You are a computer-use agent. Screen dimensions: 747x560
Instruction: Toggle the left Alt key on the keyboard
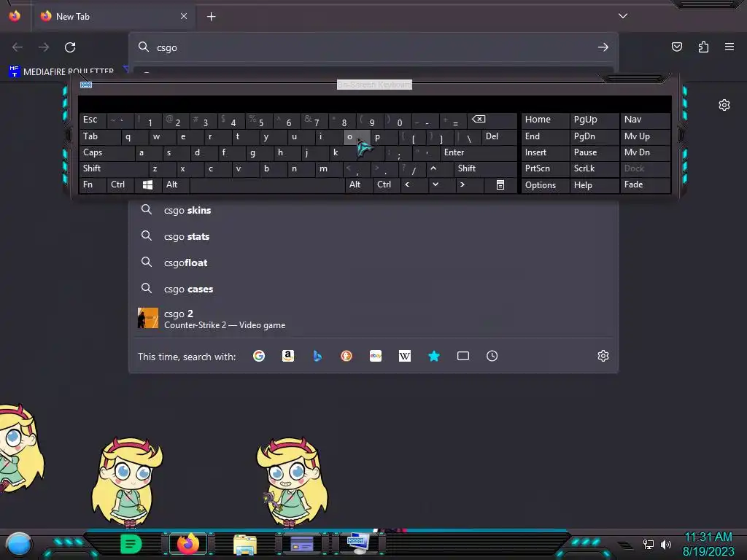(175, 184)
